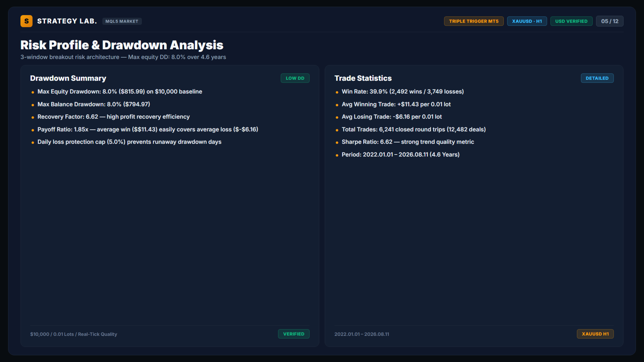Click the Risk Profile & Drawdown Analysis title
This screenshot has width=644, height=362.
point(122,45)
